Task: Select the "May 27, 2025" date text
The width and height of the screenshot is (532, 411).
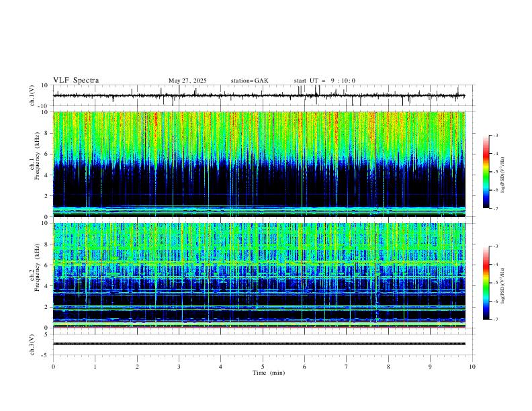Action: click(187, 81)
